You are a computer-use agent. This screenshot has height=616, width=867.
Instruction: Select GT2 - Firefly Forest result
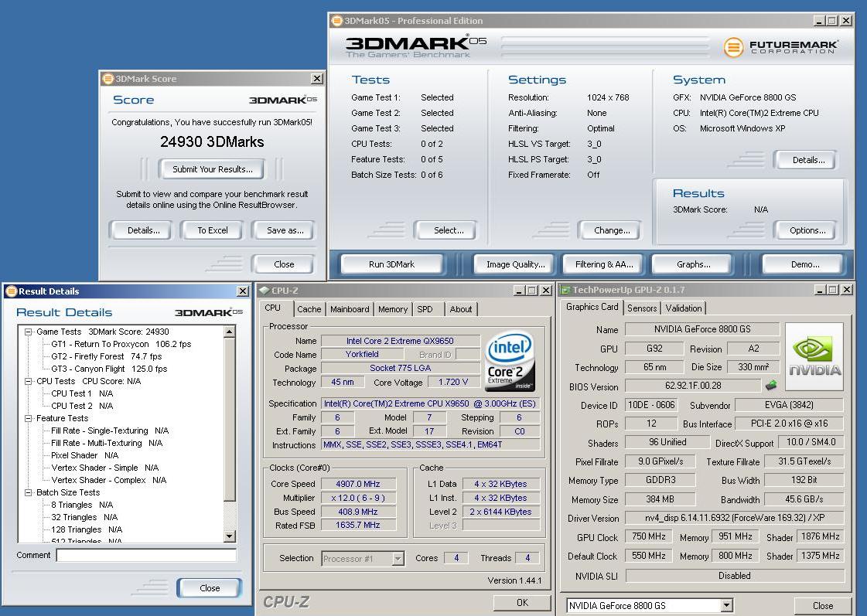(106, 356)
